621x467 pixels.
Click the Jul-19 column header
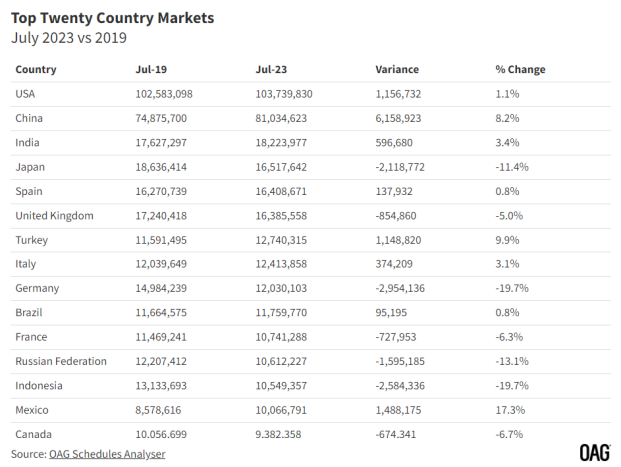click(150, 70)
